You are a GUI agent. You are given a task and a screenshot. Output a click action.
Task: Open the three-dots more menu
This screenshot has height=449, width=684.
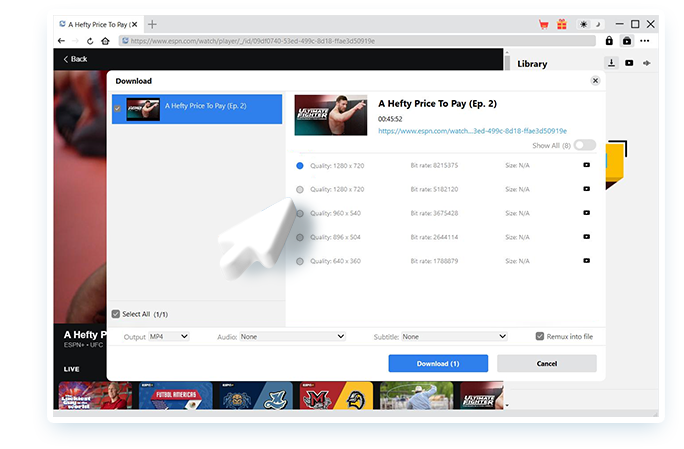[645, 41]
